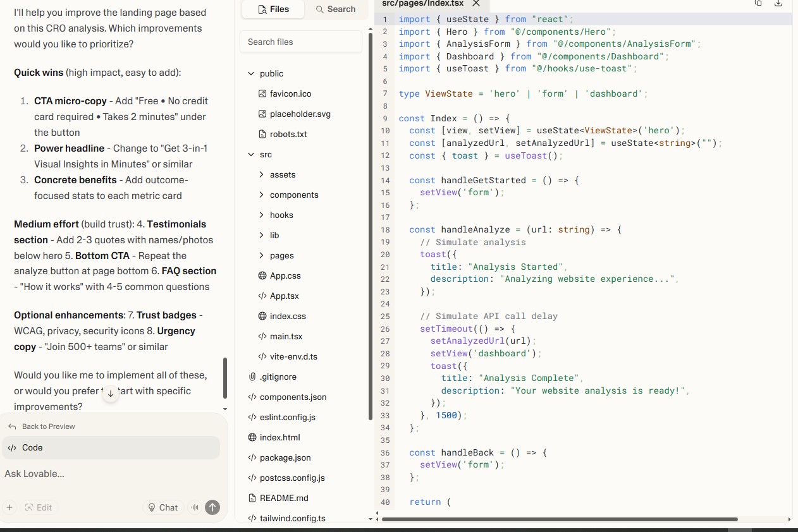
Task: Close the Index.tsx file tab
Action: [x=476, y=3]
